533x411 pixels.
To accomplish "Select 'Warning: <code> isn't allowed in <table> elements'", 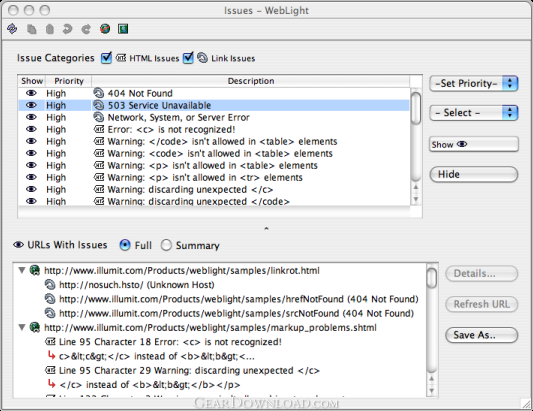I will click(214, 153).
